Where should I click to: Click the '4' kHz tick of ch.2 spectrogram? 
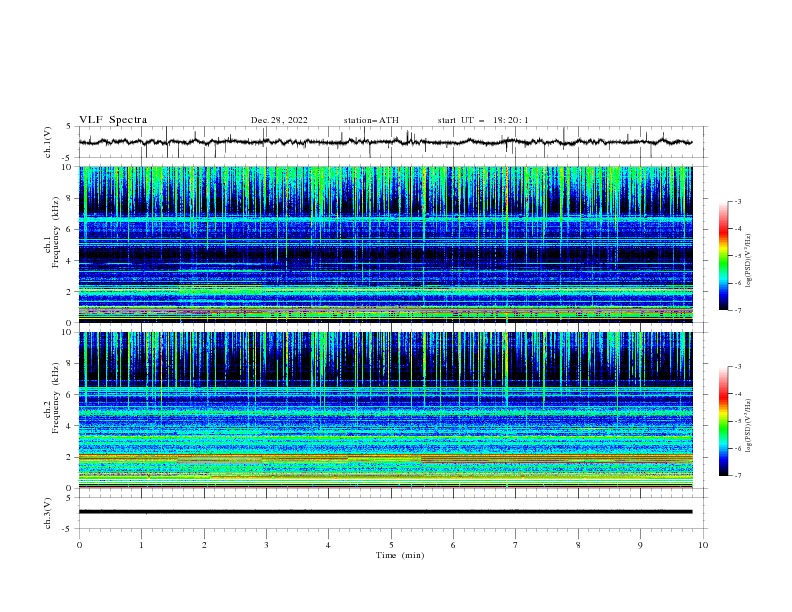[69, 426]
